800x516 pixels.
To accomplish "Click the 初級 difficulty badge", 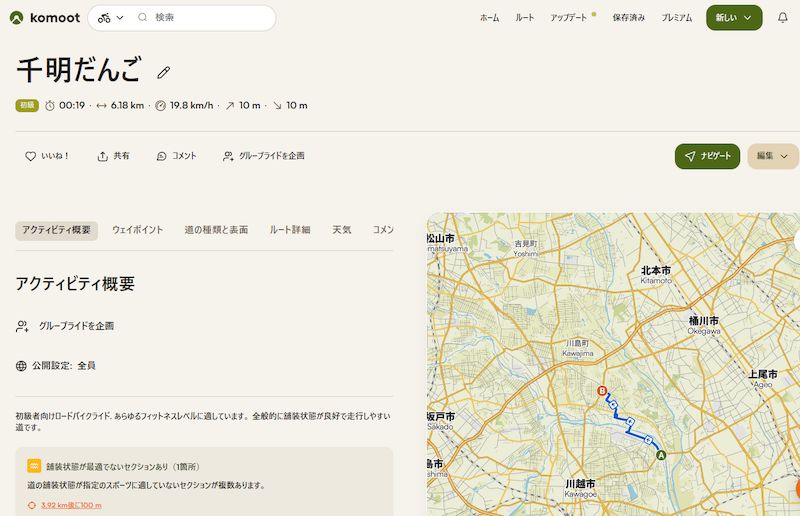I will click(27, 105).
